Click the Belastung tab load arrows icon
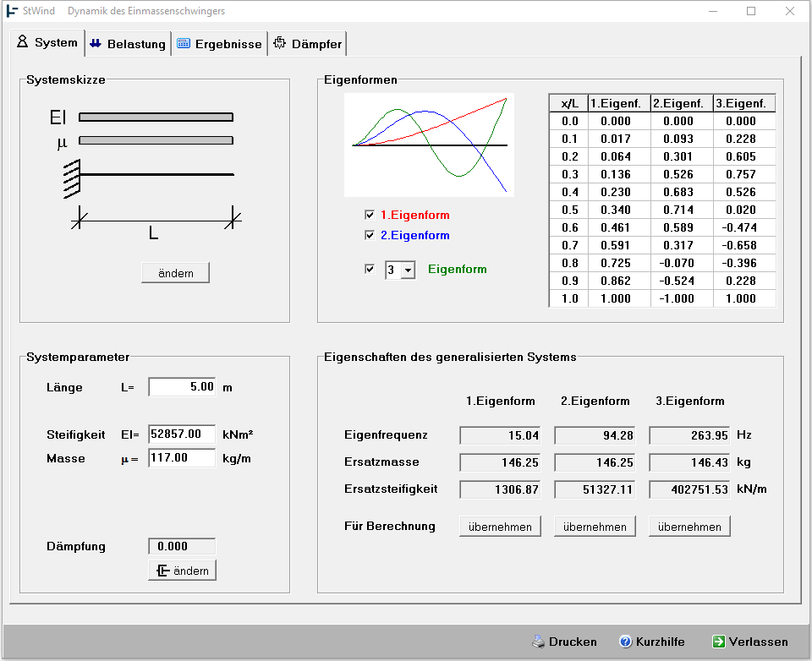 [96, 43]
